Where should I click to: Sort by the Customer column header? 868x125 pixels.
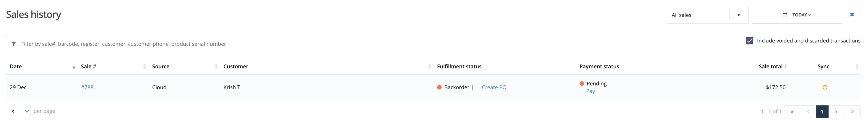point(236,67)
